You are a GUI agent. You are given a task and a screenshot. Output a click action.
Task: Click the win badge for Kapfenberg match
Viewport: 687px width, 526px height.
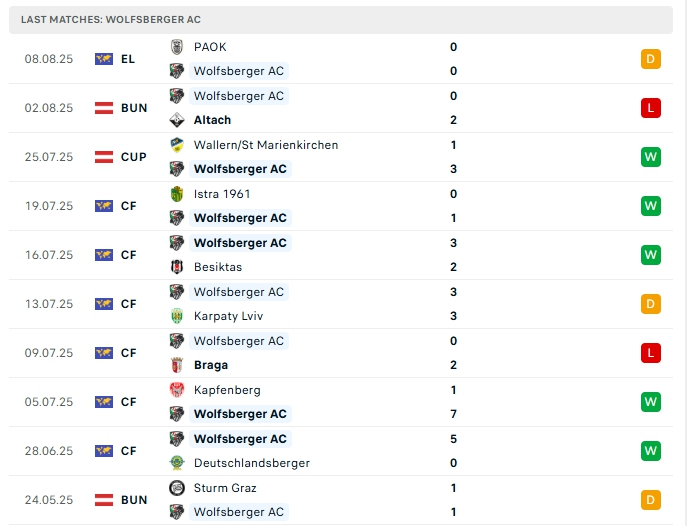click(x=651, y=402)
